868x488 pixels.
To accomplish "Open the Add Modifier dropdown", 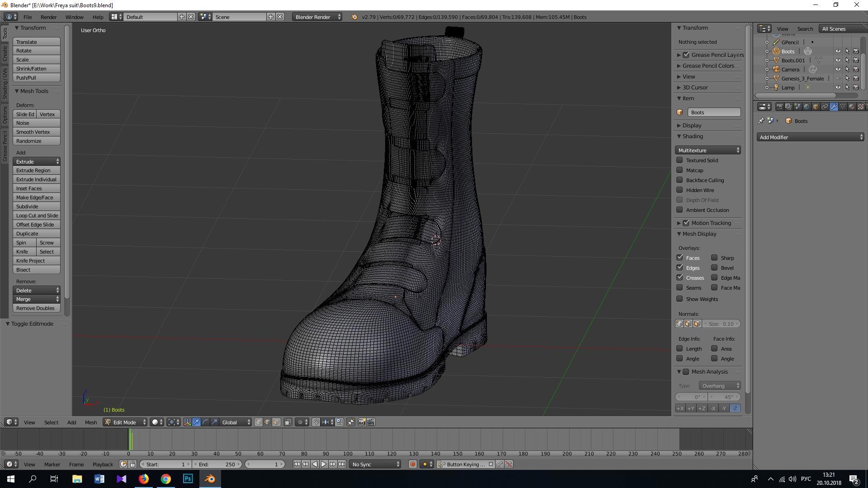I will point(810,137).
